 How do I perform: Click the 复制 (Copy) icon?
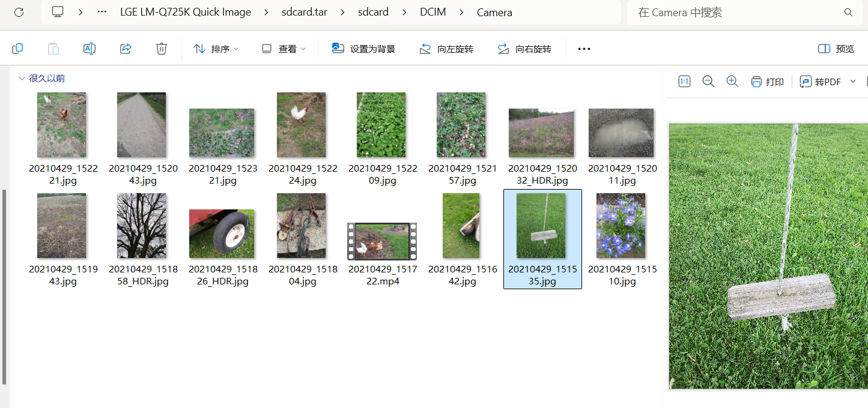[x=17, y=48]
